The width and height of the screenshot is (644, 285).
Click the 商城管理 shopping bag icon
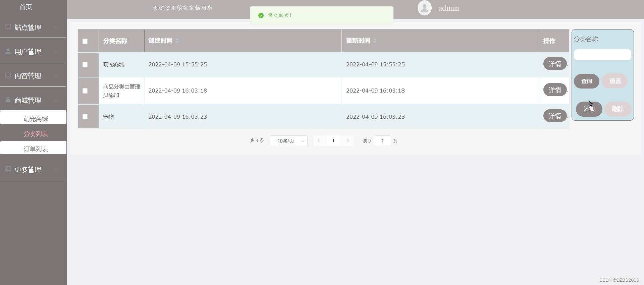pos(8,100)
